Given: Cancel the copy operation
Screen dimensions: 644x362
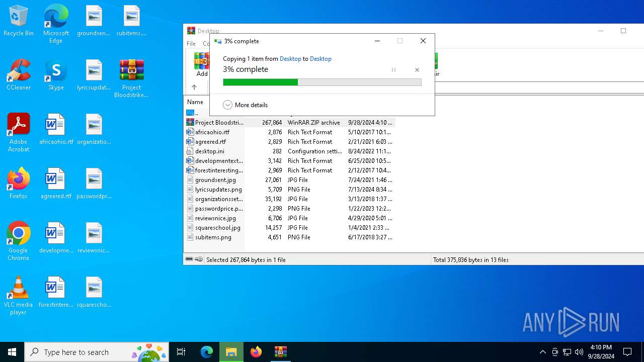Looking at the screenshot, I should coord(417,70).
